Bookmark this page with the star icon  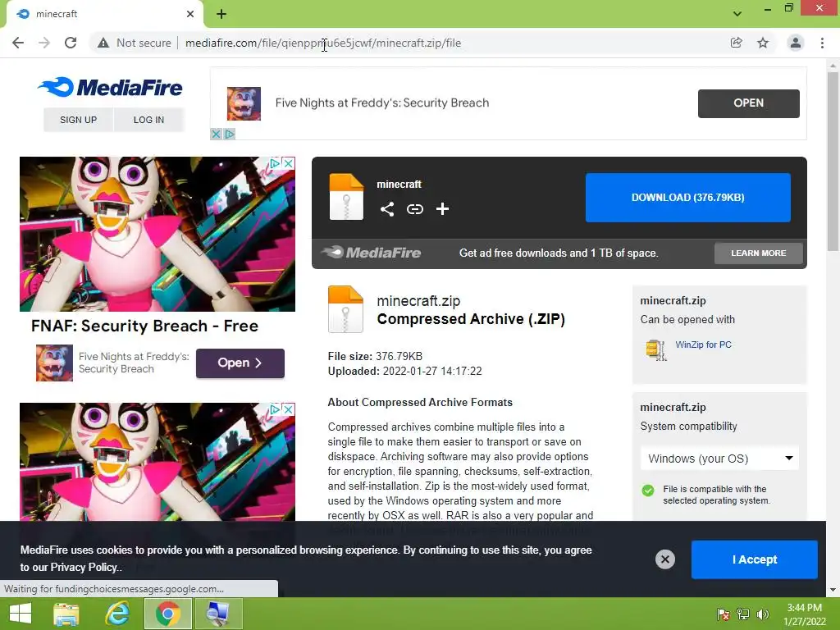point(763,43)
